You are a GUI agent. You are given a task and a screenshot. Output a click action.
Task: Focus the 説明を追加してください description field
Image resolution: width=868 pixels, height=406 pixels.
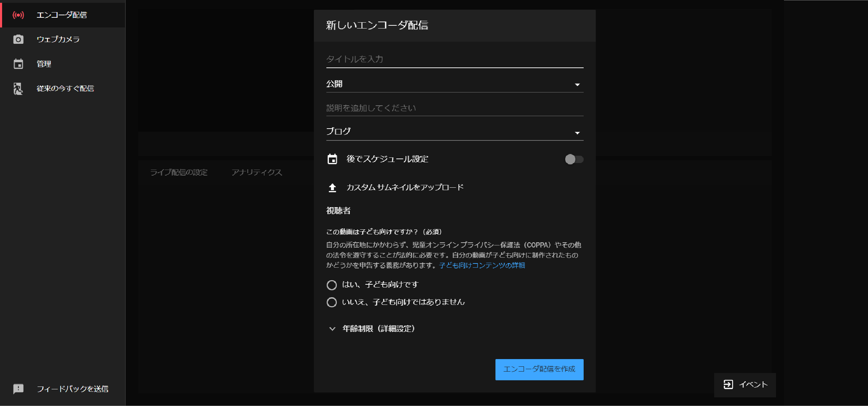(455, 108)
